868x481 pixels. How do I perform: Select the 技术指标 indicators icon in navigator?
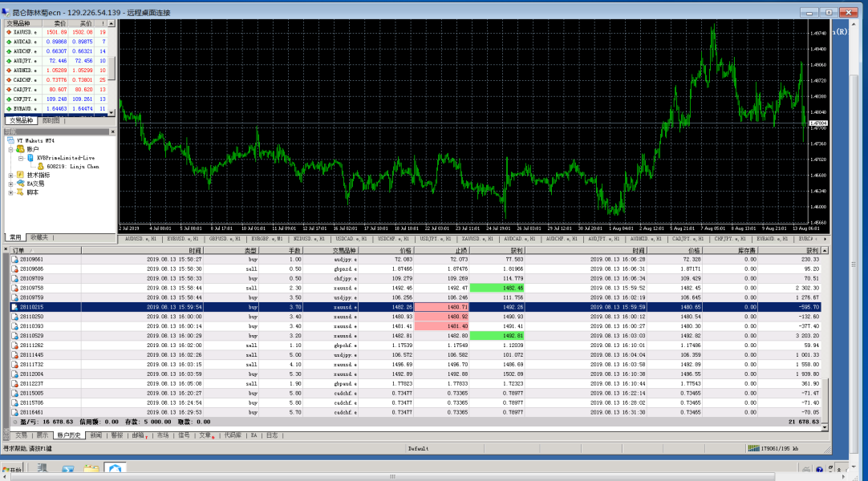pyautogui.click(x=20, y=175)
